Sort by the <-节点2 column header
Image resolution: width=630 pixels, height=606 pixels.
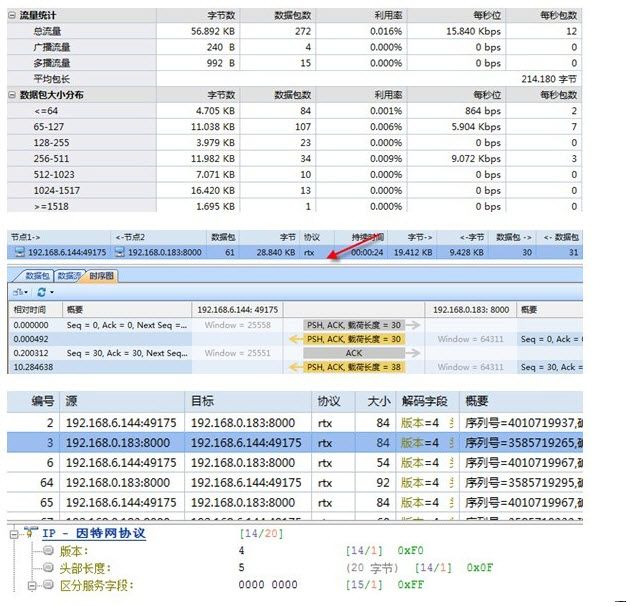159,237
